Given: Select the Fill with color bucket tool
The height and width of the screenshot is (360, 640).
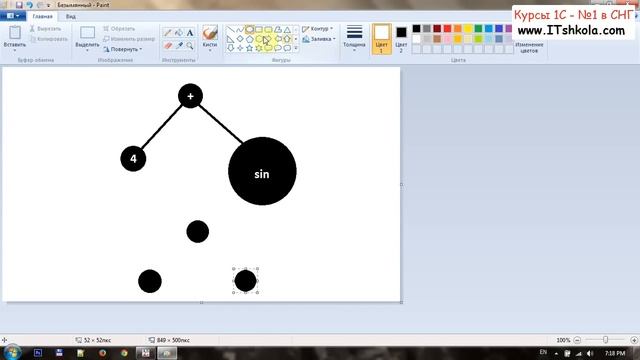Looking at the screenshot, I should coord(179,33).
